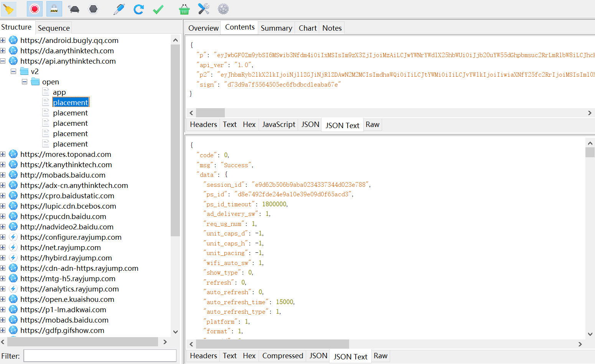The height and width of the screenshot is (364, 595).
Task: Expand the https://mores.toponad.com host node
Action: pos(3,154)
